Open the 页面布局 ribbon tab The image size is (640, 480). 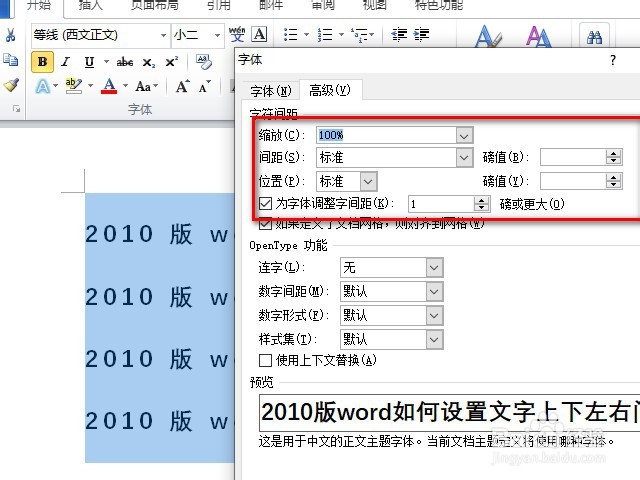pos(154,5)
